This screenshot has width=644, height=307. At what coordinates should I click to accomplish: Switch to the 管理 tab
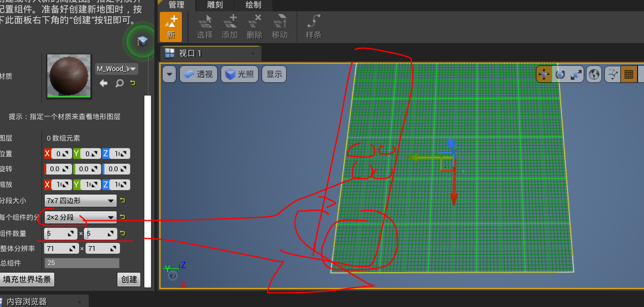176,5
